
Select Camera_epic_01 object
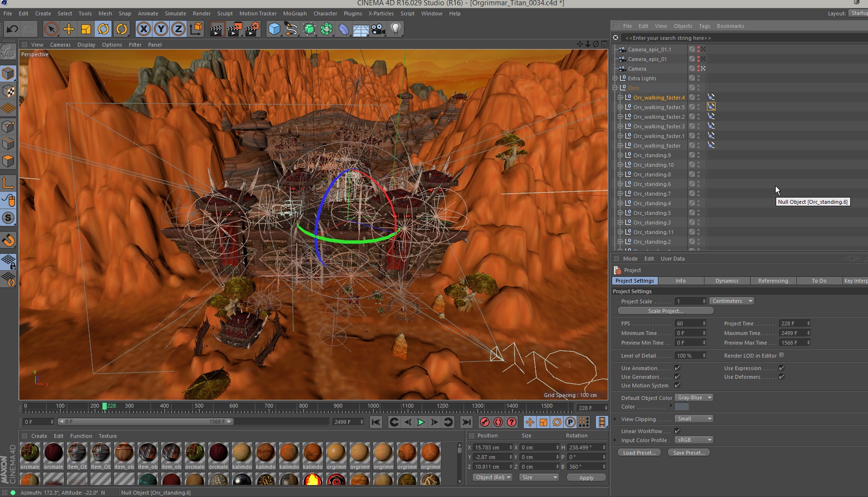point(647,59)
